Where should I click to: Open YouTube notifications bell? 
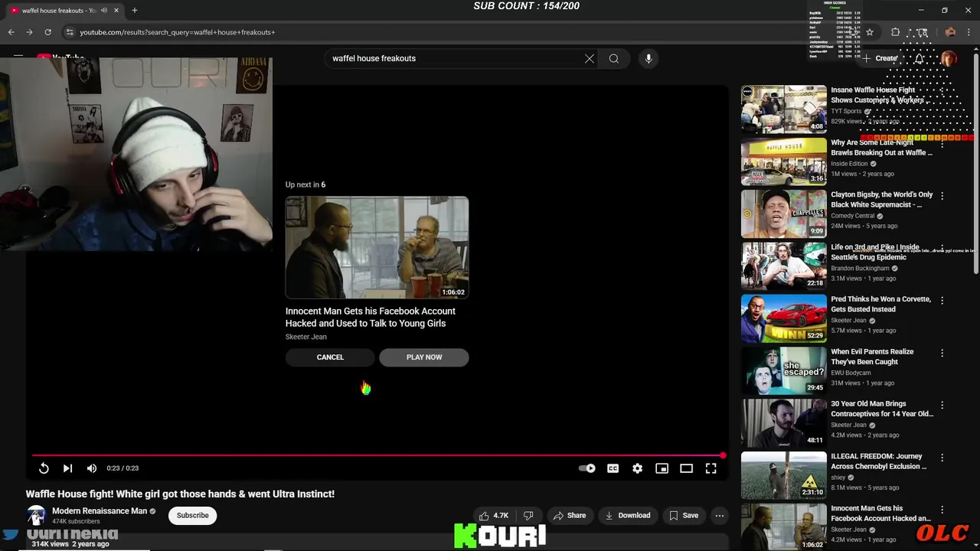(x=919, y=58)
